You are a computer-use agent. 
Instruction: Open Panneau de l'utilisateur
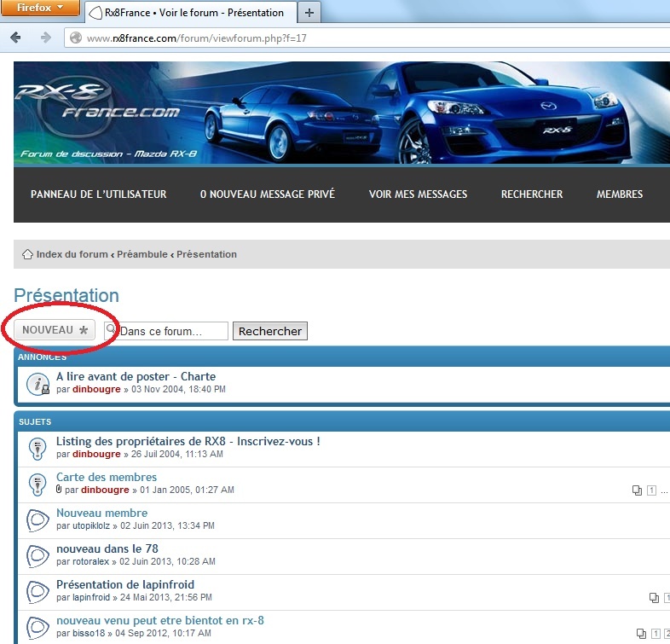click(x=98, y=194)
